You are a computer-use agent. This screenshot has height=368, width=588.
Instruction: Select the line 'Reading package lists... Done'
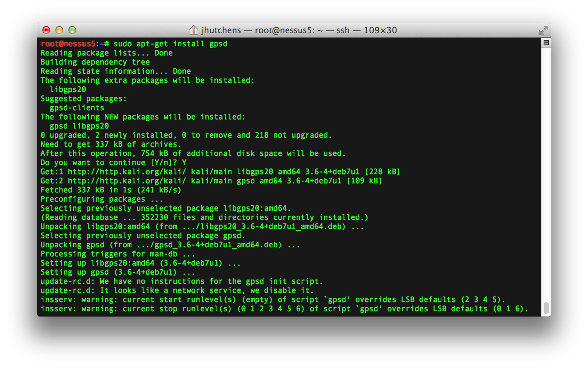tap(107, 53)
